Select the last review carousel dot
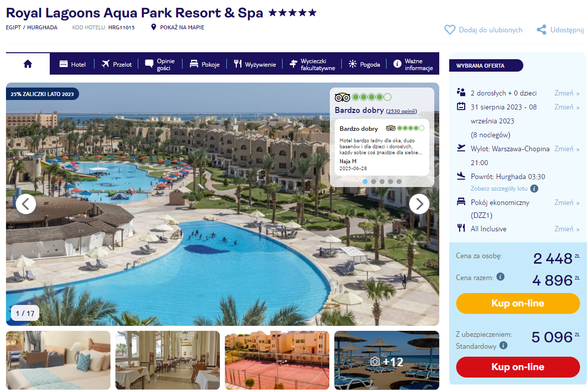 pyautogui.click(x=398, y=182)
